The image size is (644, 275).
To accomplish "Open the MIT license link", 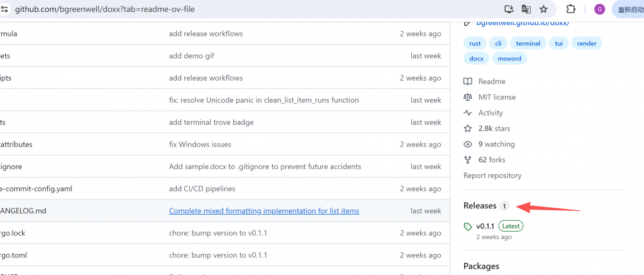I will click(x=496, y=97).
